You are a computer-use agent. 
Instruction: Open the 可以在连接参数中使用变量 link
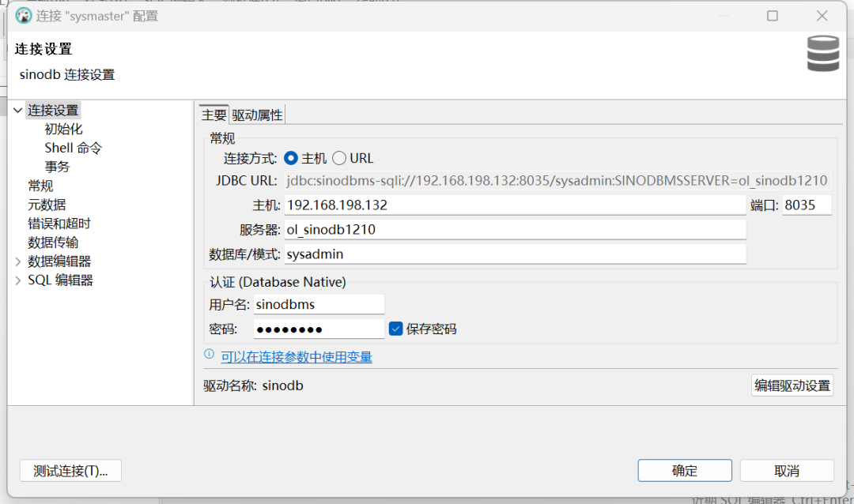[297, 357]
